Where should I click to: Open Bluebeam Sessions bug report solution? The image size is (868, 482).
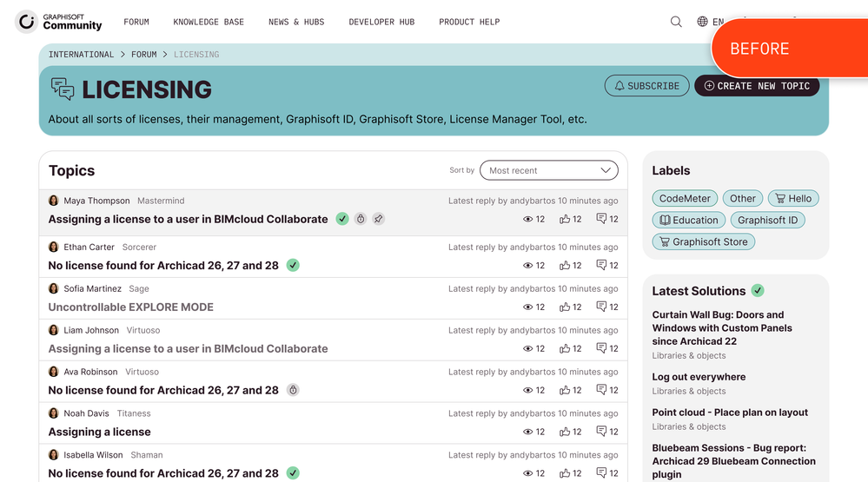[x=733, y=461]
